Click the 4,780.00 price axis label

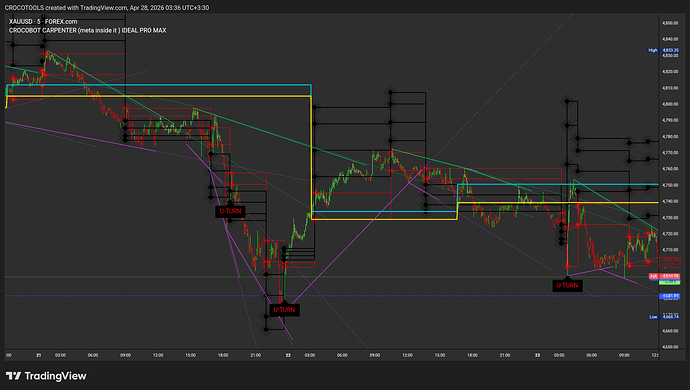[x=670, y=136]
